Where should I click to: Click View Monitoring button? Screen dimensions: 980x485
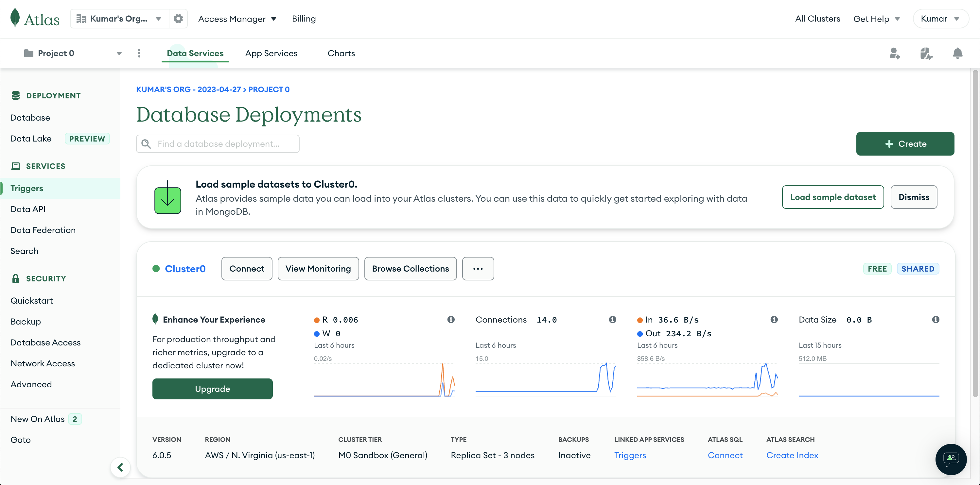point(318,269)
